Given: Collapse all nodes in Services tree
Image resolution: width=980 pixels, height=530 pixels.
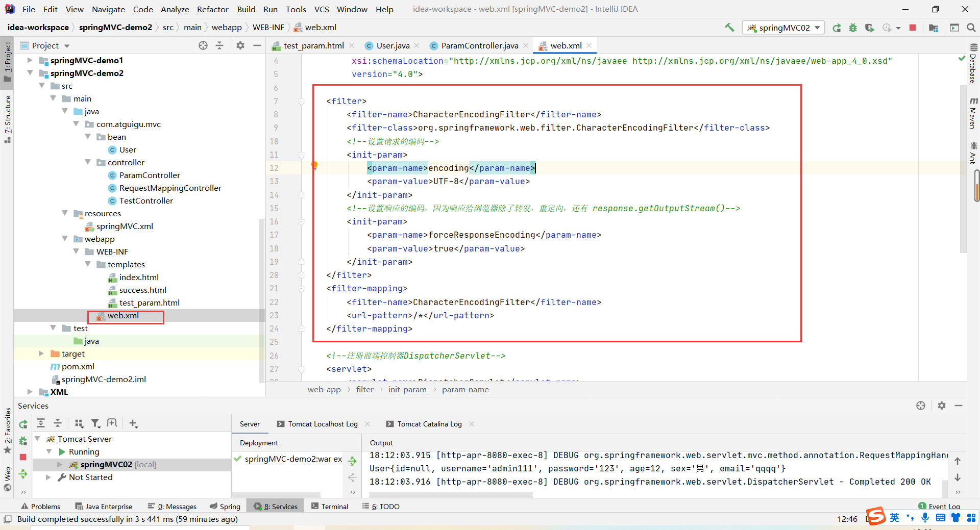Looking at the screenshot, I should pos(58,423).
